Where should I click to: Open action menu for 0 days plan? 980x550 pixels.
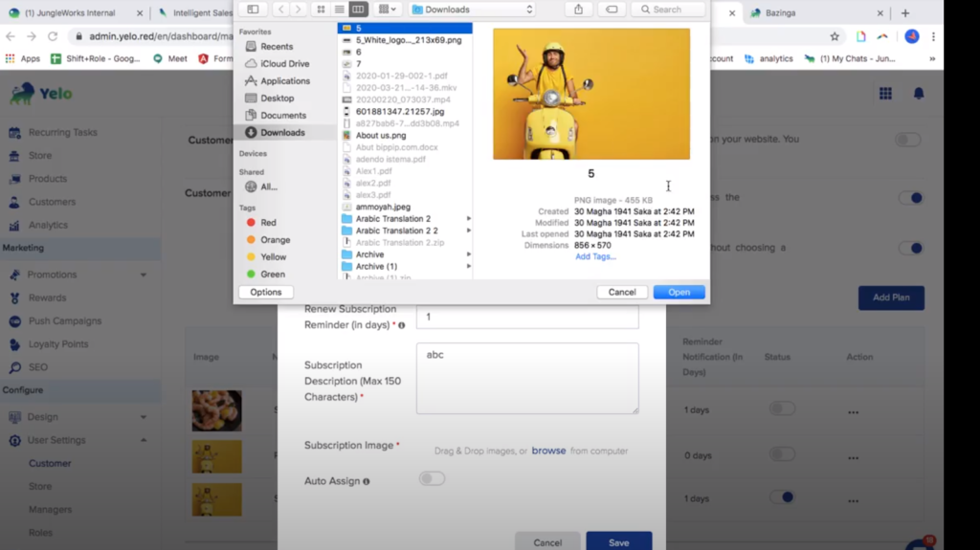853,458
